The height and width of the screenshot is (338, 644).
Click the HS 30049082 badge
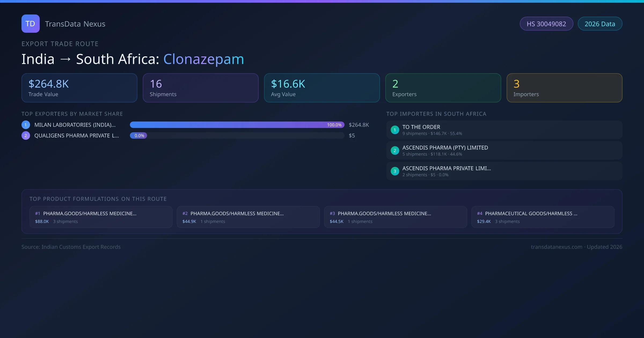(x=546, y=24)
